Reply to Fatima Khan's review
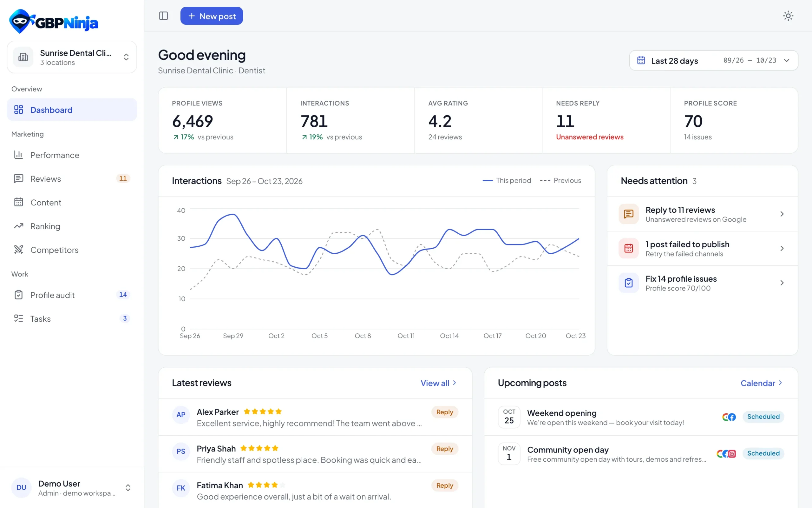Image resolution: width=812 pixels, height=508 pixels. (445, 485)
